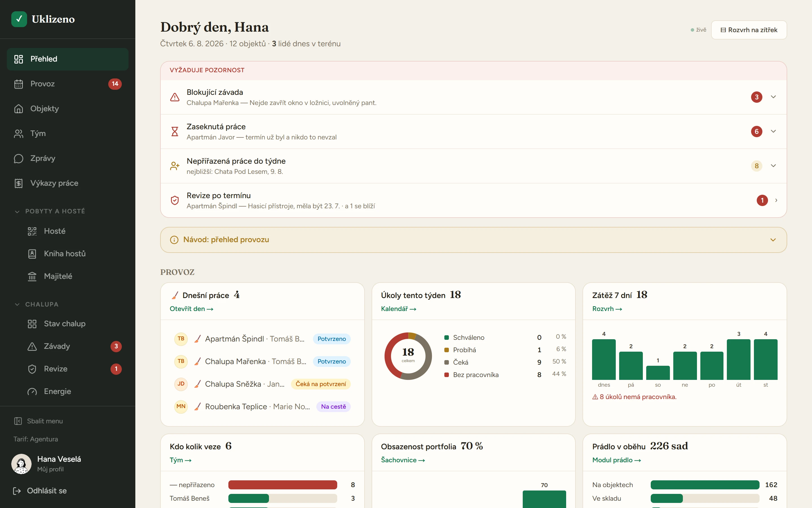The height and width of the screenshot is (508, 812).
Task: Click the Výkazy práce receipt icon
Action: [18, 183]
